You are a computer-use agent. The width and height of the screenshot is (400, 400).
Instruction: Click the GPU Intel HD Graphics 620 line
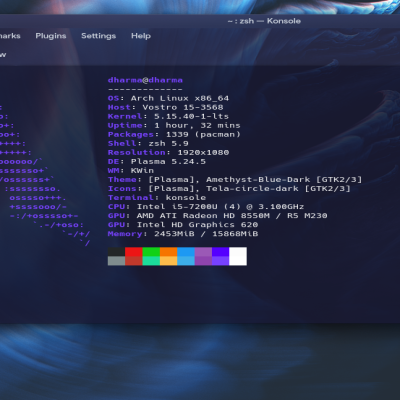pyautogui.click(x=183, y=225)
